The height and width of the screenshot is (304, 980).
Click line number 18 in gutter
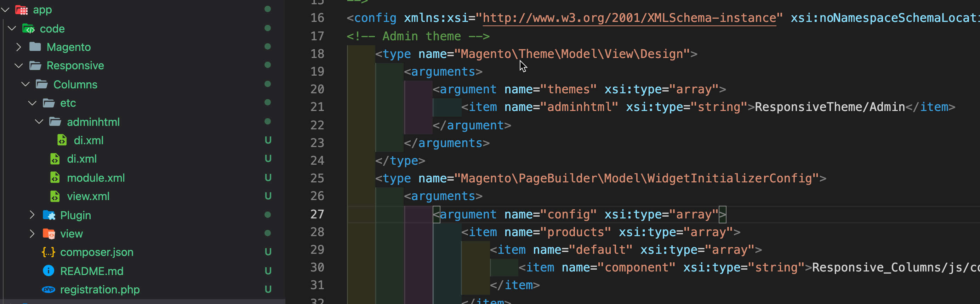(x=317, y=54)
